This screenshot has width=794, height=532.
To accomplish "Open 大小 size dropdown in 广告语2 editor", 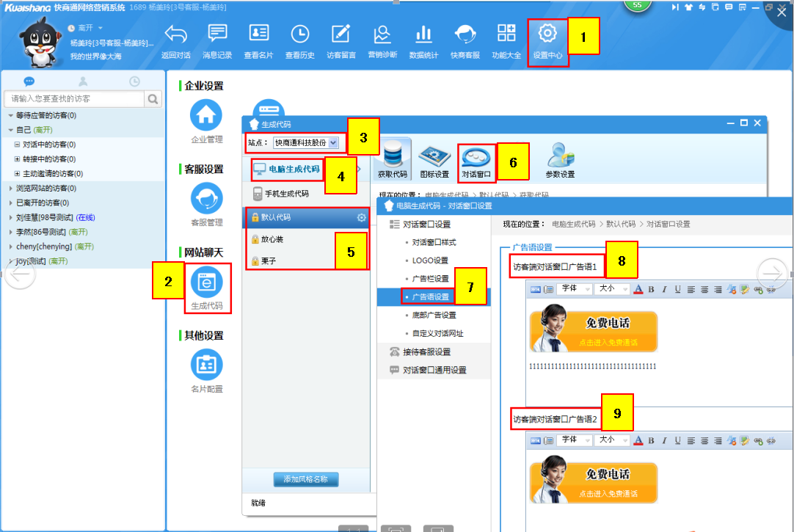I will click(612, 440).
